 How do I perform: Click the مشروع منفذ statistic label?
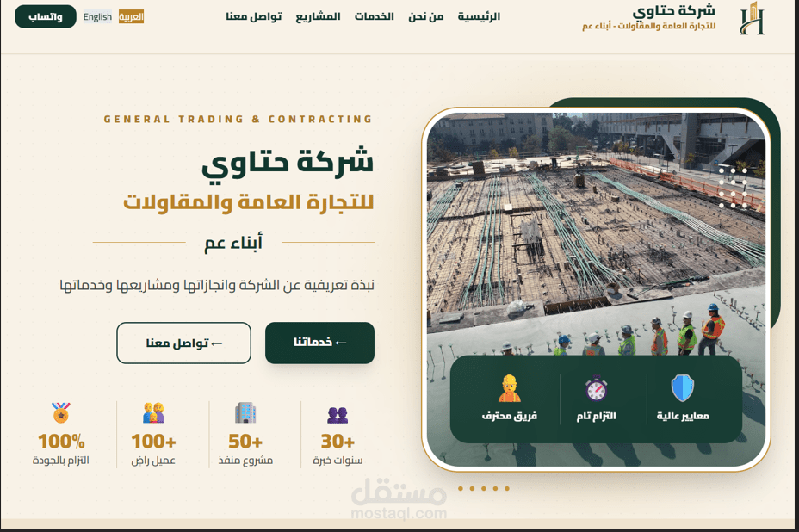(245, 461)
